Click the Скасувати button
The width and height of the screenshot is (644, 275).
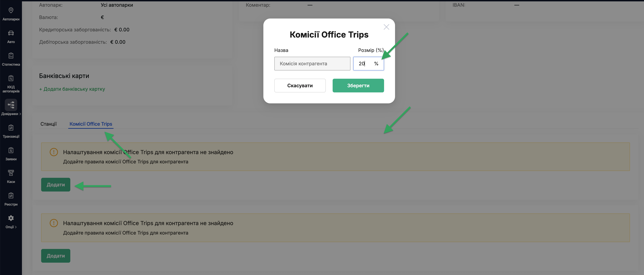300,86
